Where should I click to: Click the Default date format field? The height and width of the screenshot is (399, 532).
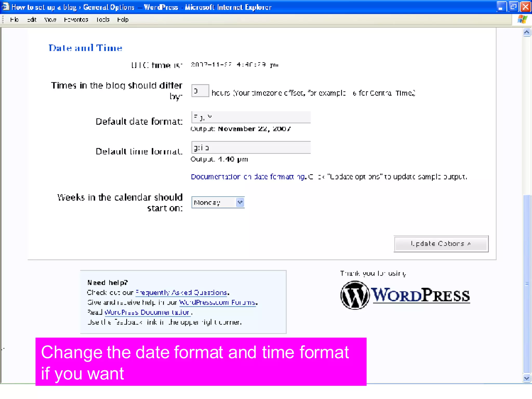click(x=251, y=117)
